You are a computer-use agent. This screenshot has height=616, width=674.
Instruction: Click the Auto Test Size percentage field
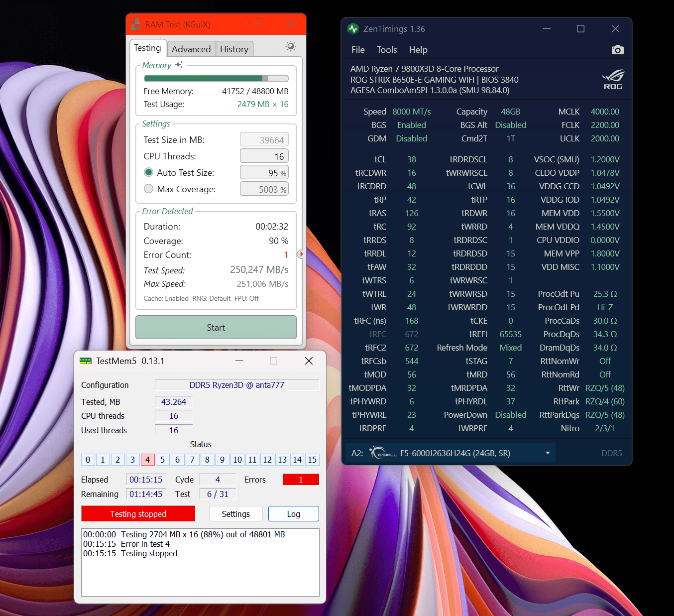click(264, 173)
